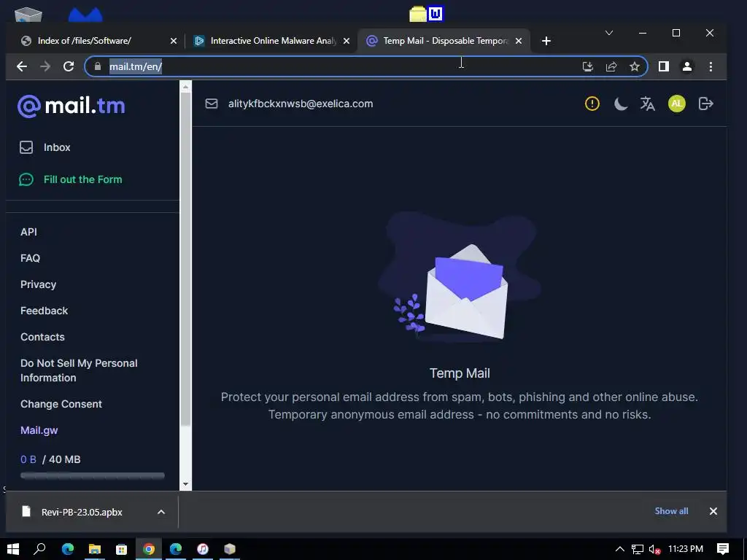Open the Privacy link
This screenshot has width=747, height=560.
(x=38, y=284)
